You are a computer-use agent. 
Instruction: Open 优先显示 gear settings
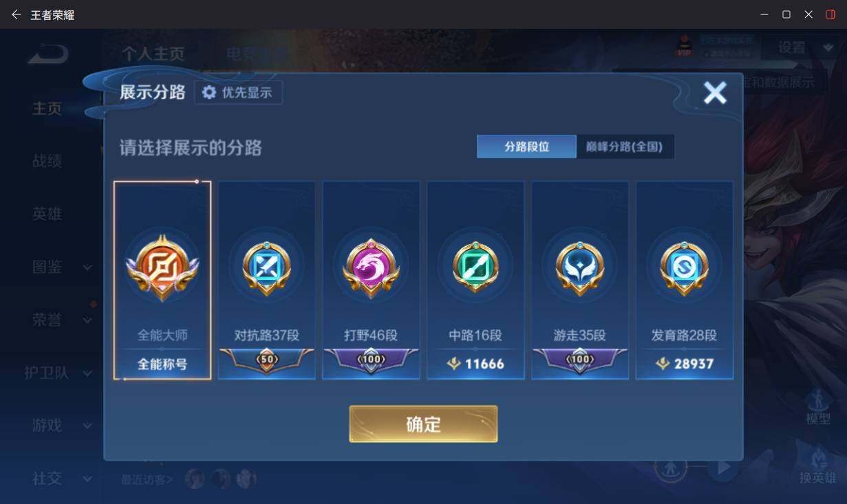tap(238, 92)
